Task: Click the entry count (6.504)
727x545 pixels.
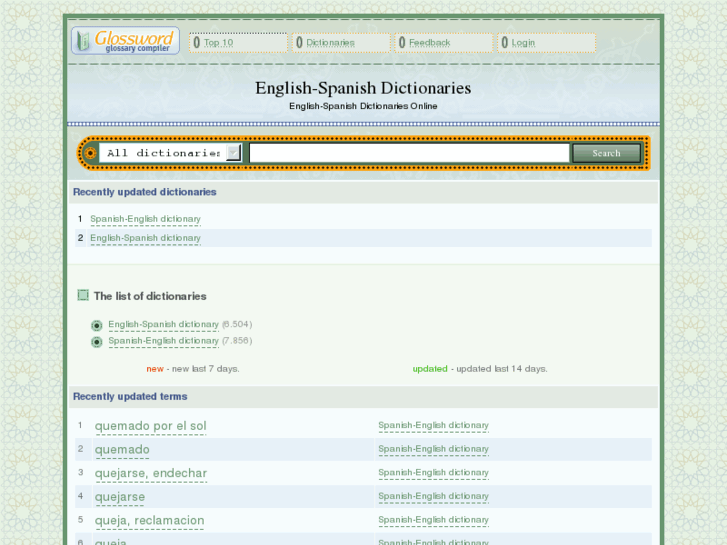Action: click(x=237, y=324)
